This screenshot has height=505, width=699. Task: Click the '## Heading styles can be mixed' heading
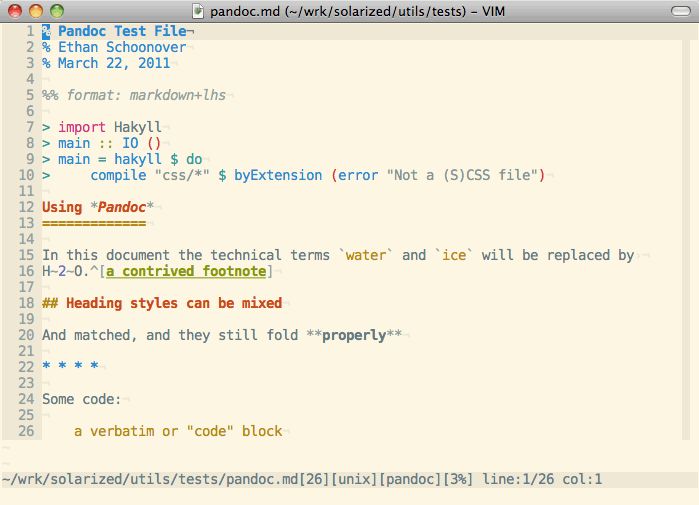161,303
